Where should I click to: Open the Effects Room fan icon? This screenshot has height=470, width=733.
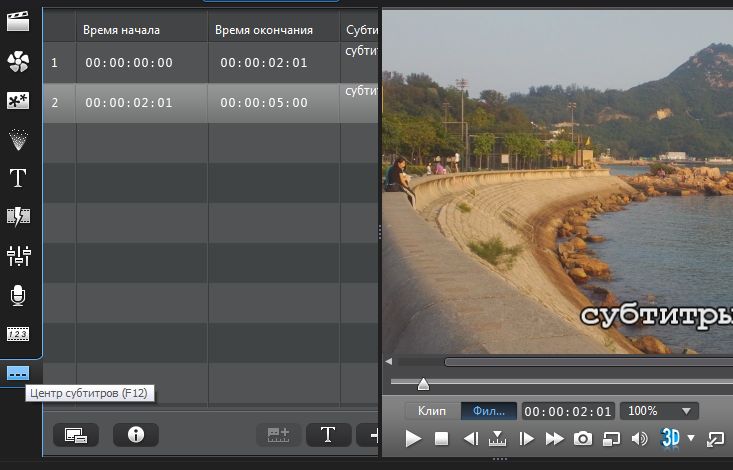click(x=18, y=62)
